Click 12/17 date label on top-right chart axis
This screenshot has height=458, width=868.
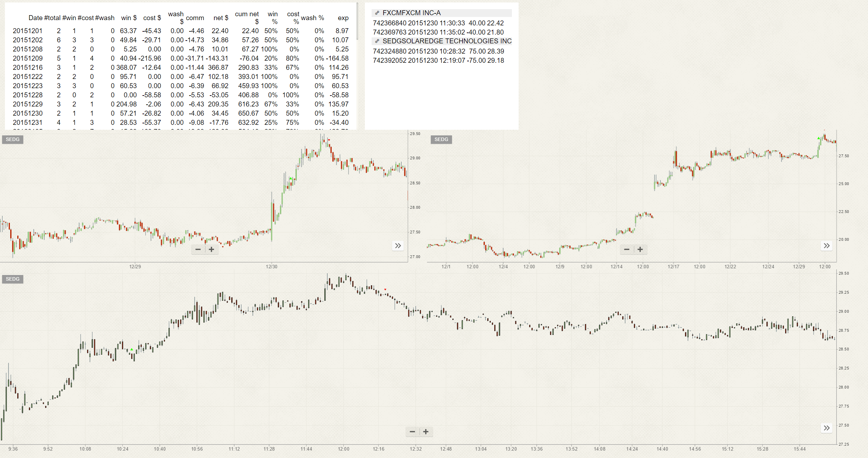(x=673, y=267)
